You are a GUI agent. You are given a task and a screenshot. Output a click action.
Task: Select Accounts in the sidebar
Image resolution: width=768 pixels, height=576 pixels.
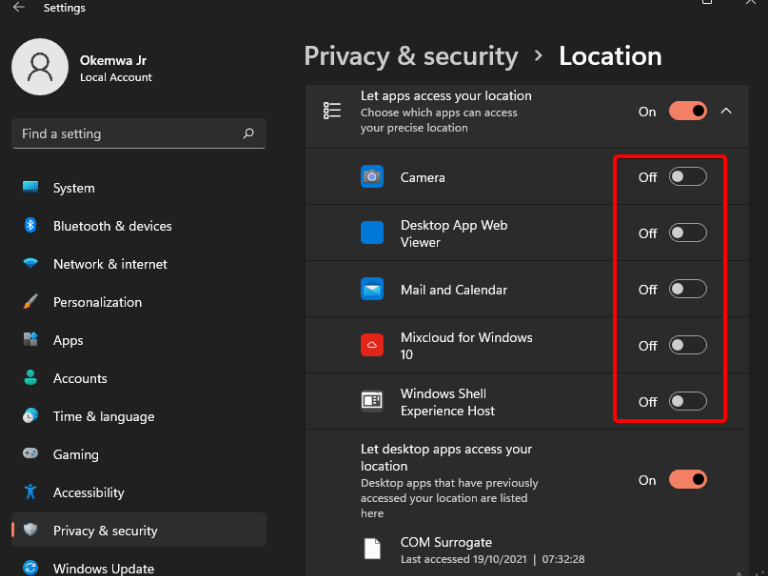coord(139,378)
